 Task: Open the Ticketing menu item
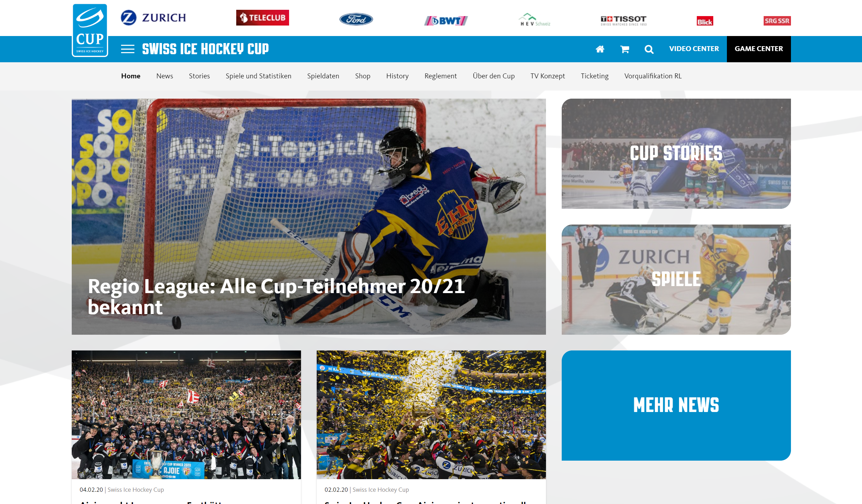point(595,76)
